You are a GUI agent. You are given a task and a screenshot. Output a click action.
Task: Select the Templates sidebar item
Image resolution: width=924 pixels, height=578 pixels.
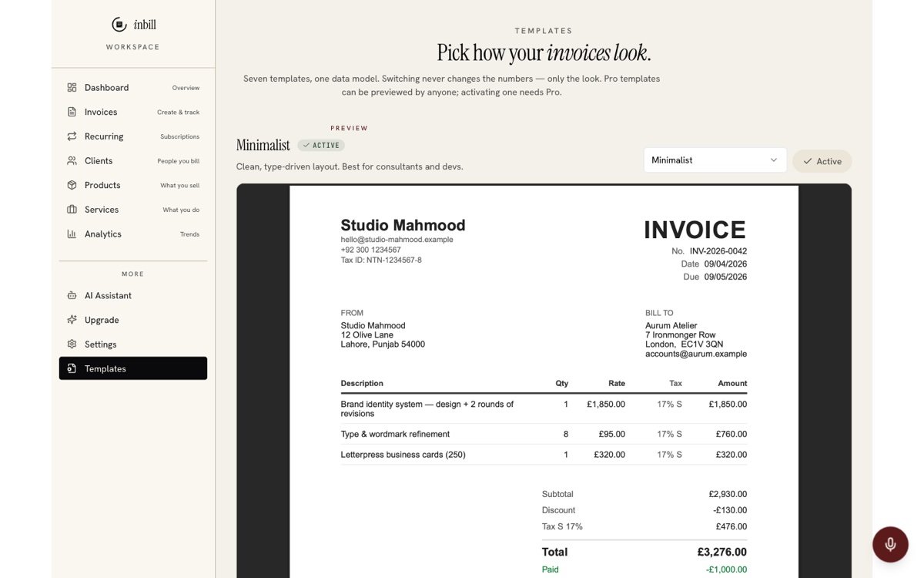pyautogui.click(x=133, y=368)
